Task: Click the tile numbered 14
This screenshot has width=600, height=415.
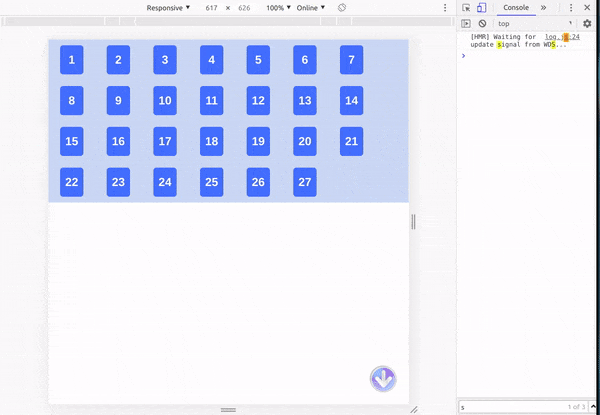Action: click(x=352, y=101)
